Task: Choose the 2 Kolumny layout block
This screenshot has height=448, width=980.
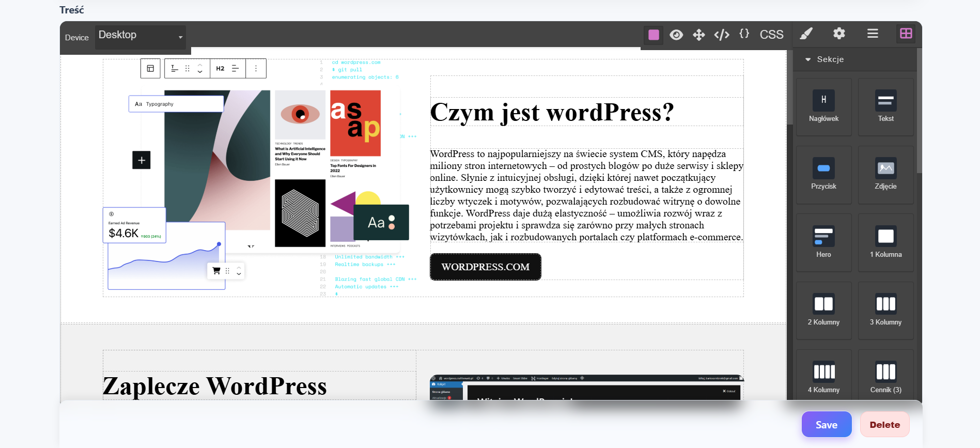Action: pos(823,311)
